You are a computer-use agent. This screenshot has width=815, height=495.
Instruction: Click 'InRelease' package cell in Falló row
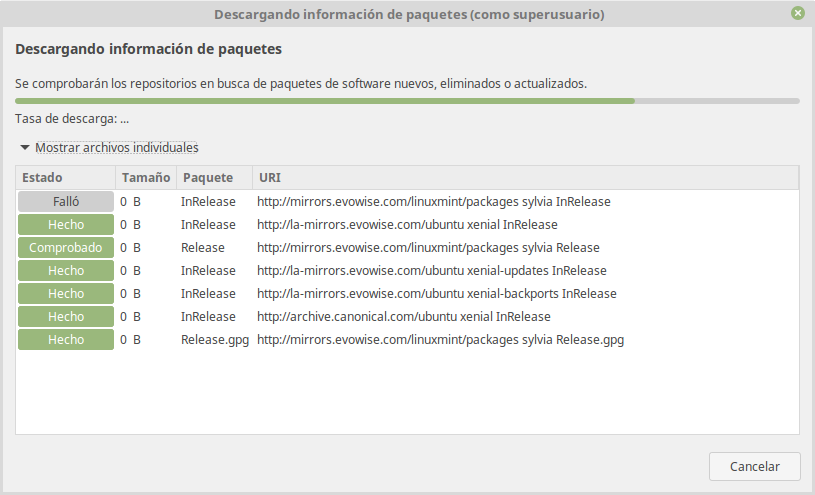[x=208, y=202]
